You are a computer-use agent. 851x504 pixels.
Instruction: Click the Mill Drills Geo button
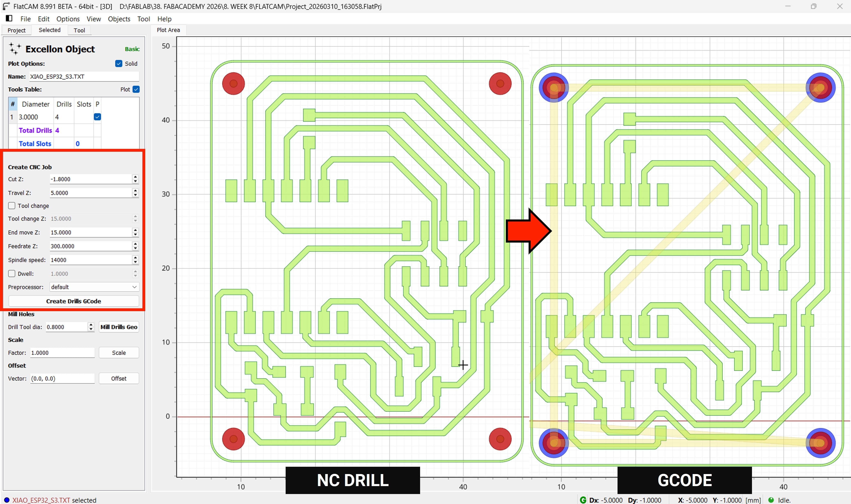tap(119, 327)
